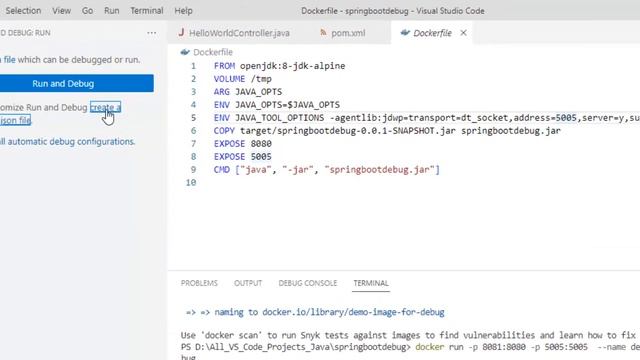The image size is (640, 360).
Task: Click the 'file' link in debug description
Action: [x=9, y=60]
